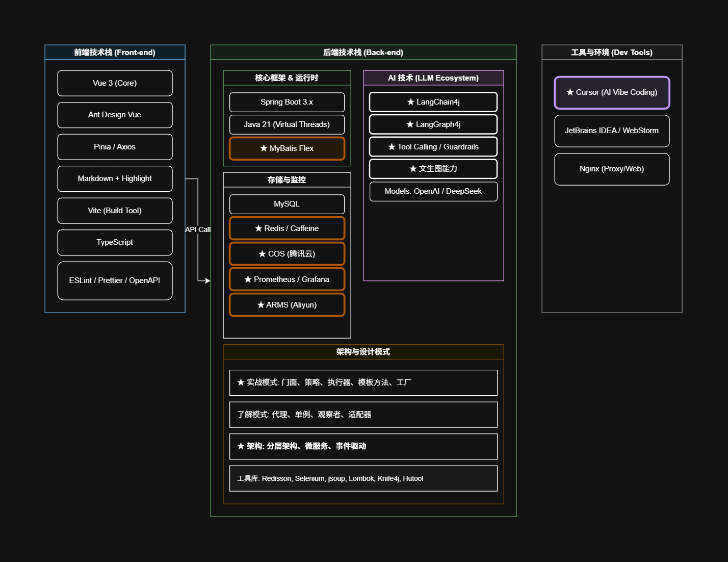
Task: Click the 工具库 Redisson libraries row
Action: point(363,478)
